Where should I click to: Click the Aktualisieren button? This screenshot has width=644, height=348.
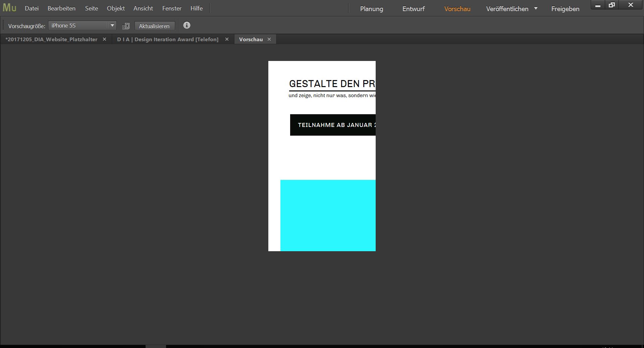tap(155, 26)
